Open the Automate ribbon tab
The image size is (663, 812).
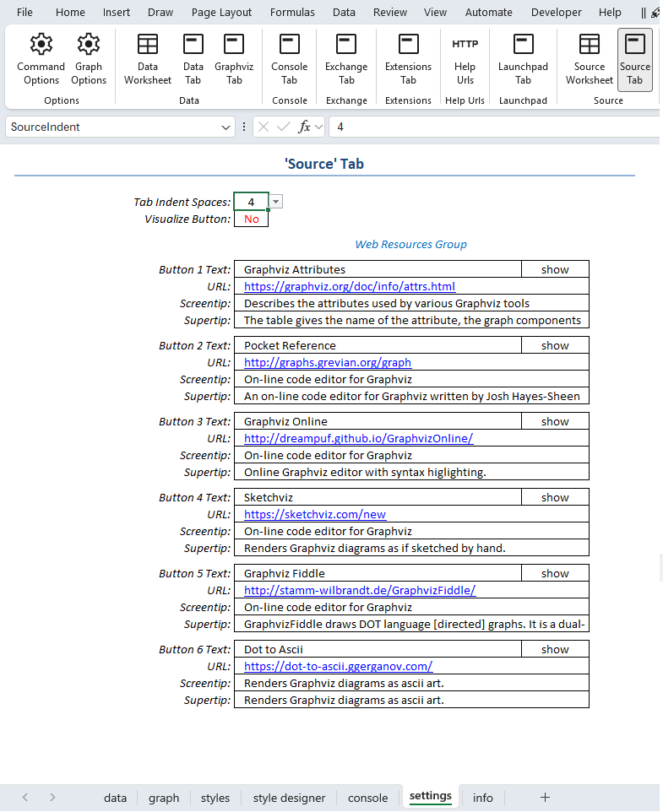tap(488, 12)
